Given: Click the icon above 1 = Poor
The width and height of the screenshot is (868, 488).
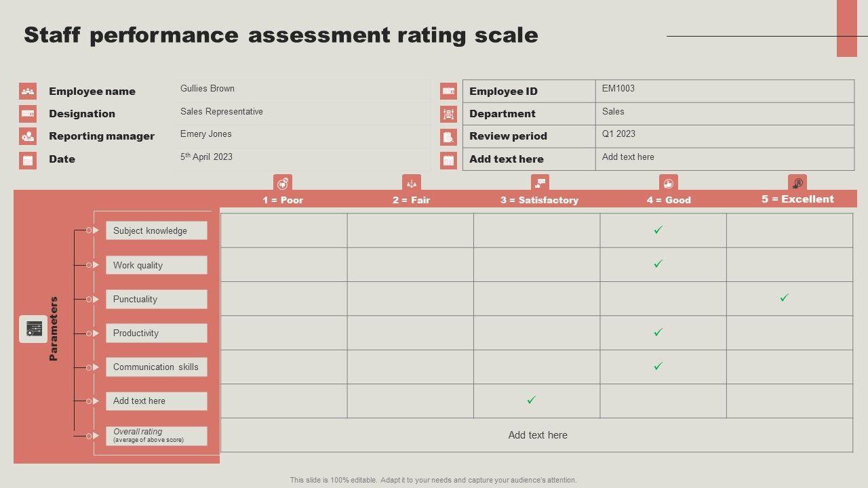Looking at the screenshot, I should click(x=283, y=183).
